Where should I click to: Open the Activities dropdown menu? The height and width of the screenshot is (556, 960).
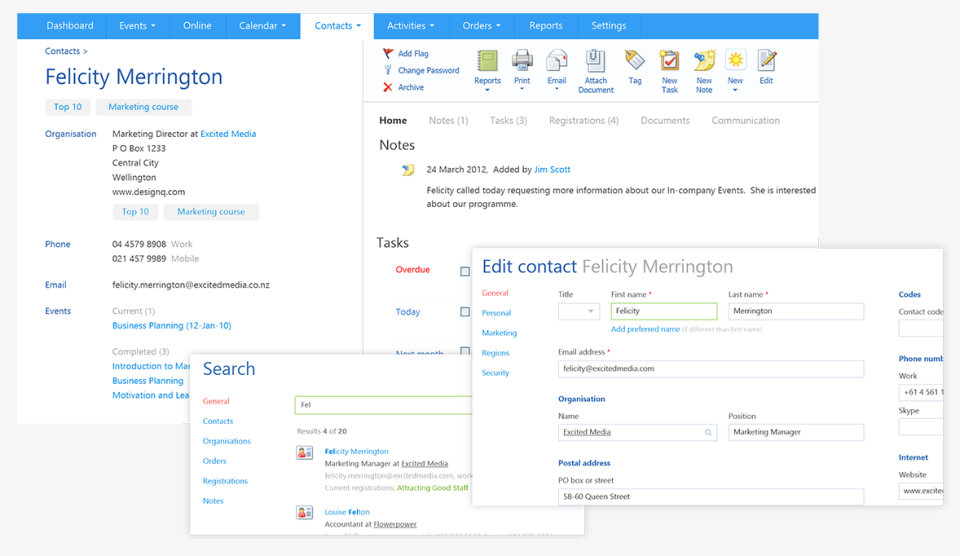tap(411, 26)
